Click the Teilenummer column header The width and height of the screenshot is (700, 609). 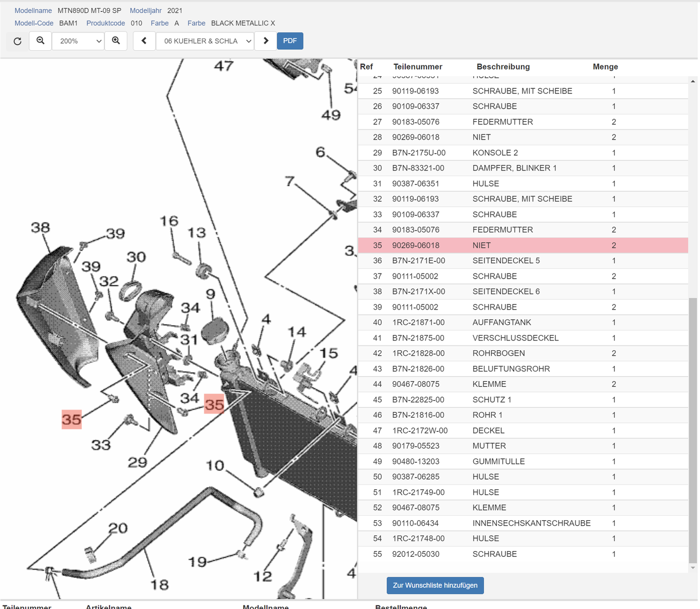418,66
